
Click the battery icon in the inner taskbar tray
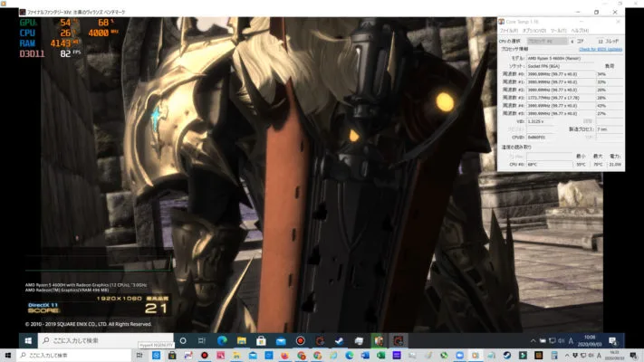[543, 340]
